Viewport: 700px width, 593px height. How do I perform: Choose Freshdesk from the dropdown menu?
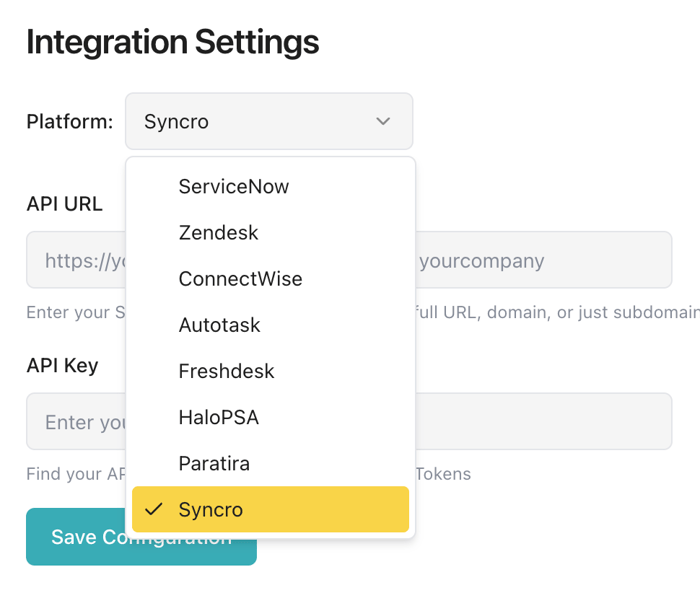(x=226, y=371)
